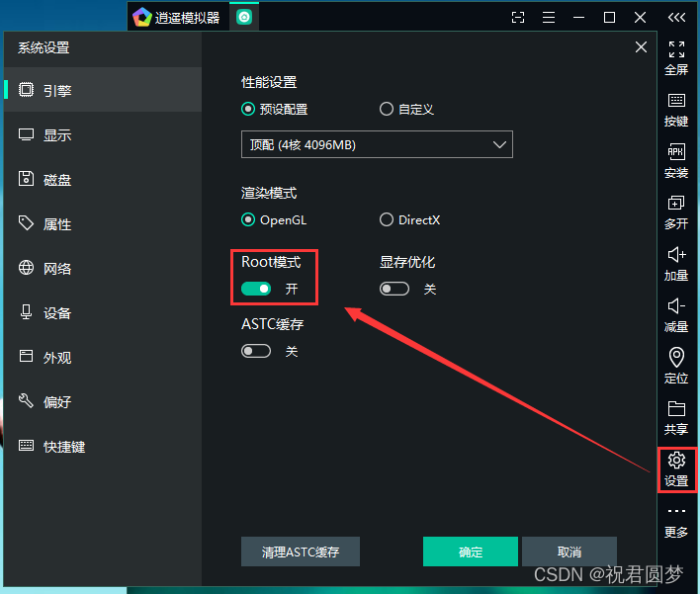Collapse the sidebar with triple-chevron arrow
Viewport: 700px width, 594px height.
click(x=676, y=18)
